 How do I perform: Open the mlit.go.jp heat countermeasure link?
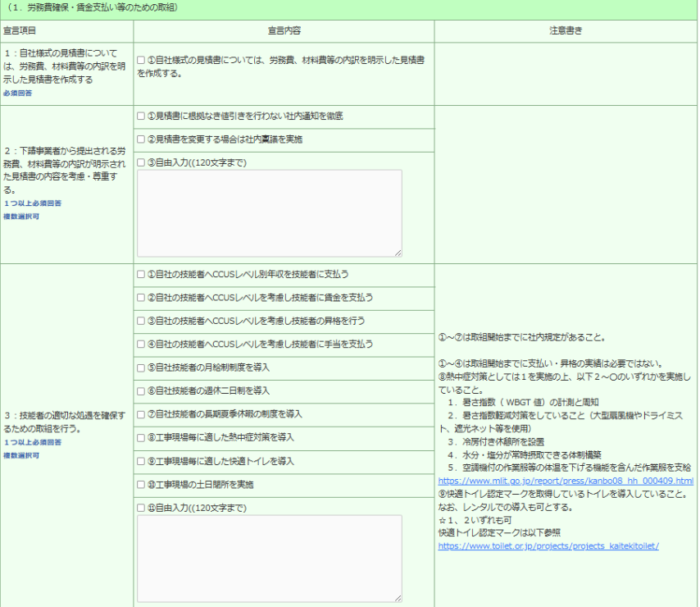[x=566, y=481]
